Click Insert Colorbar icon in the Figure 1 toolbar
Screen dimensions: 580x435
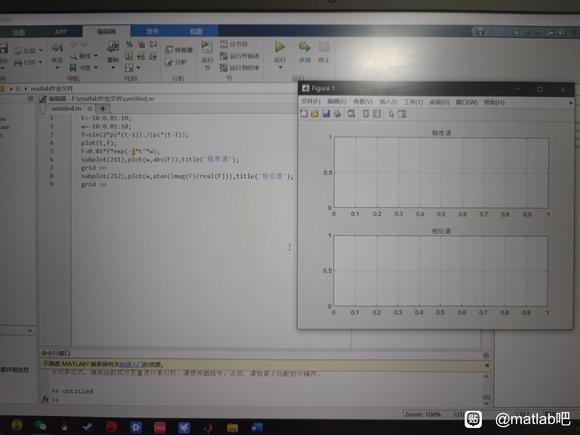pyautogui.click(x=365, y=114)
